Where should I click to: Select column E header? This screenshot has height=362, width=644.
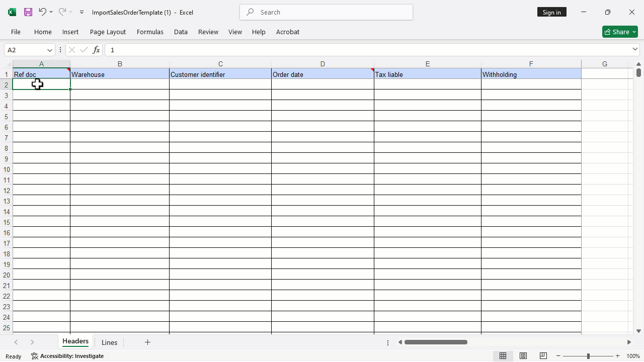[x=428, y=64]
